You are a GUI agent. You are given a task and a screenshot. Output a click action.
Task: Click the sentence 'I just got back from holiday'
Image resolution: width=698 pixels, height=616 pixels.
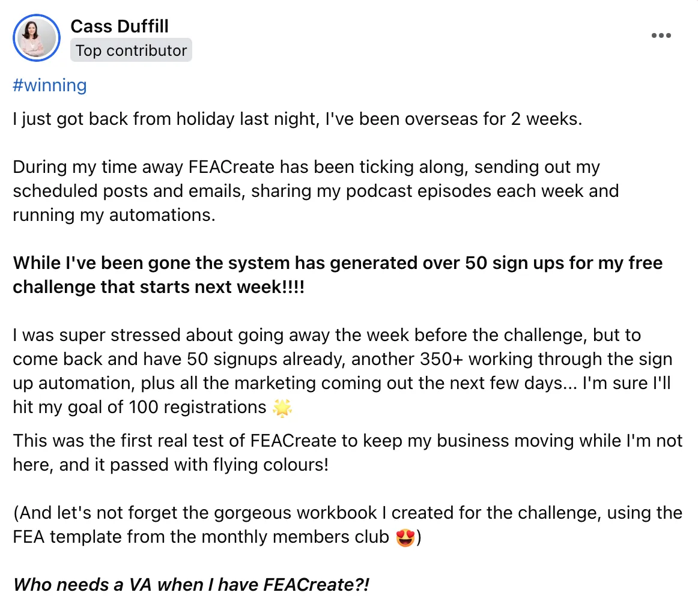tap(297, 119)
